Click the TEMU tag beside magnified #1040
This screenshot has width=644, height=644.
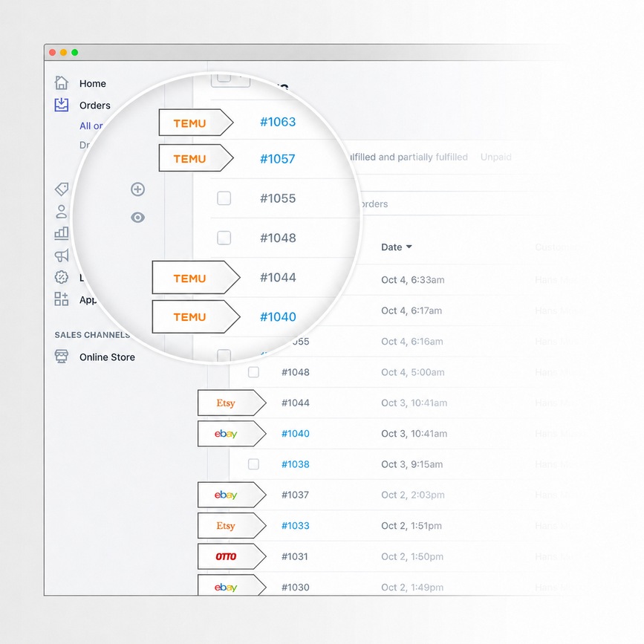(196, 316)
